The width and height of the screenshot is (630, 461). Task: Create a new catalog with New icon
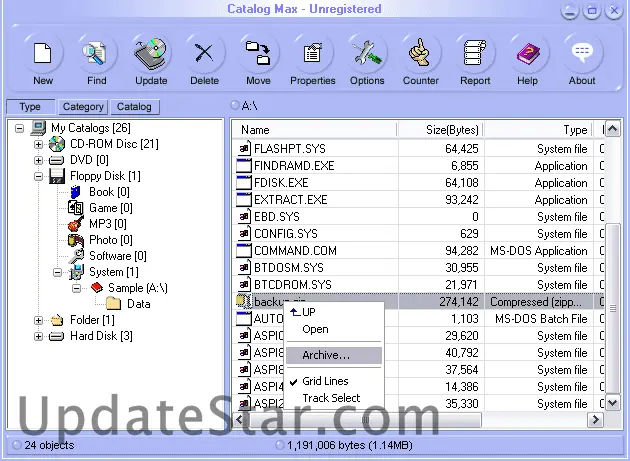[43, 54]
